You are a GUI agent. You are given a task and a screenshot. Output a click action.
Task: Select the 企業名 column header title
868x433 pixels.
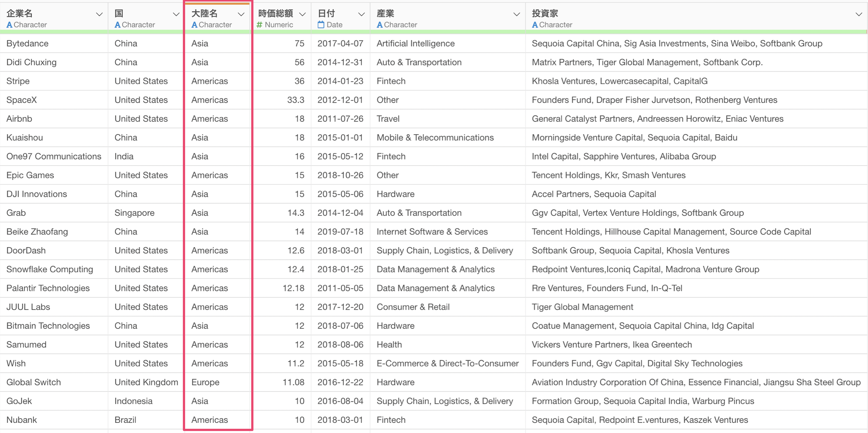(19, 13)
